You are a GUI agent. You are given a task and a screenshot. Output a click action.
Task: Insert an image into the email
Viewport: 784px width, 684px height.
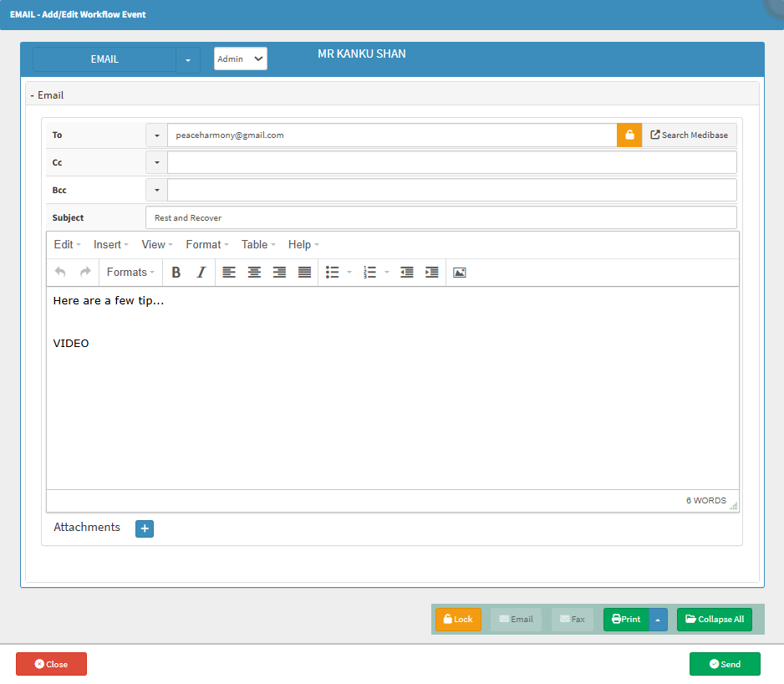[459, 273]
